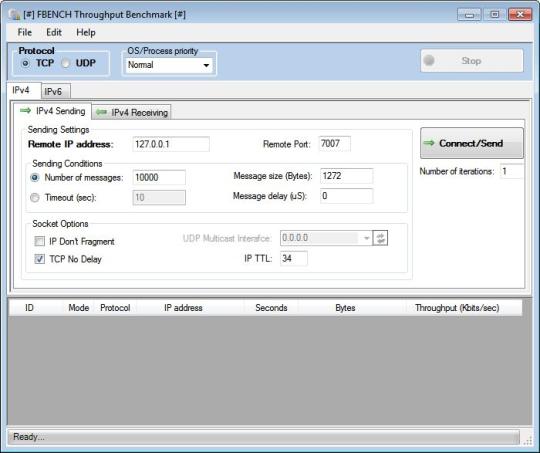The image size is (540, 453).
Task: Select the IPv4 Sending tab
Action: tap(53, 111)
